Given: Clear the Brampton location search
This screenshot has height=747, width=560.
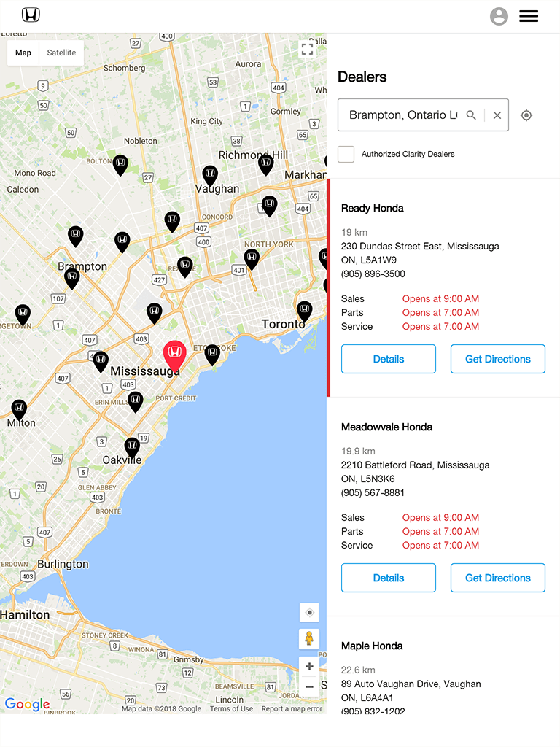Looking at the screenshot, I should [497, 115].
